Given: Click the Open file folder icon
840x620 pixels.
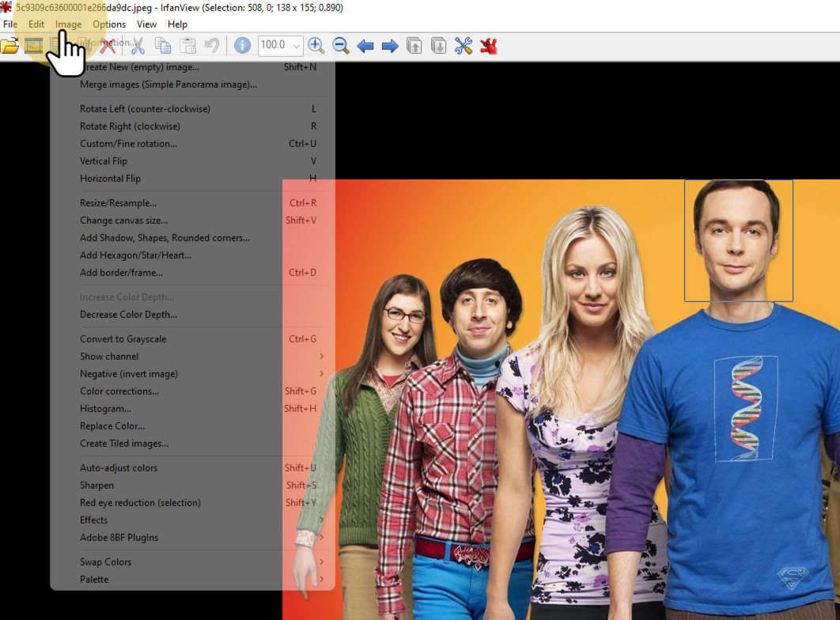Looking at the screenshot, I should click(x=9, y=46).
